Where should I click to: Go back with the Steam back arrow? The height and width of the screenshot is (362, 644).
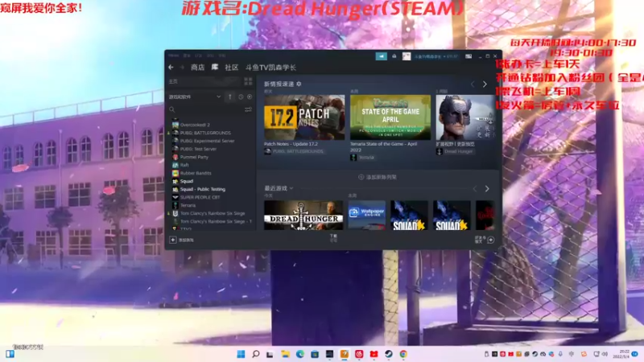coord(171,68)
